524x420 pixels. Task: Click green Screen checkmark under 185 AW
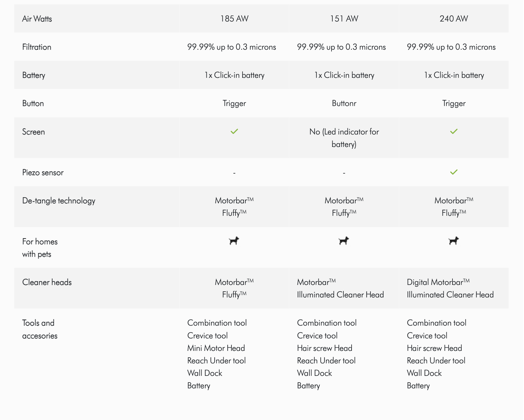[234, 132]
